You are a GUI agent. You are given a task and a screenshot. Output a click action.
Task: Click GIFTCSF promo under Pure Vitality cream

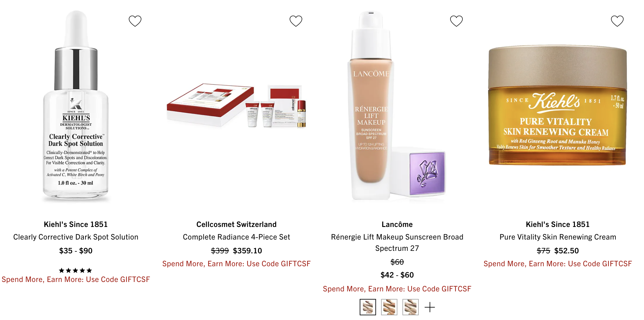[558, 264]
